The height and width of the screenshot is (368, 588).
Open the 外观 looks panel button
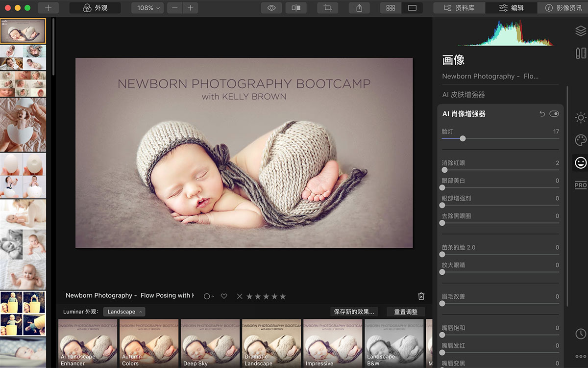tap(95, 8)
